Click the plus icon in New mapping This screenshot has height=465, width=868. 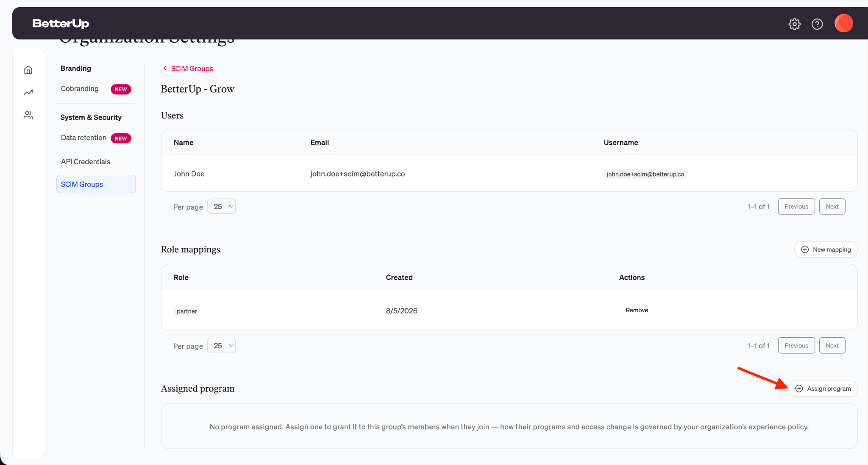click(805, 249)
